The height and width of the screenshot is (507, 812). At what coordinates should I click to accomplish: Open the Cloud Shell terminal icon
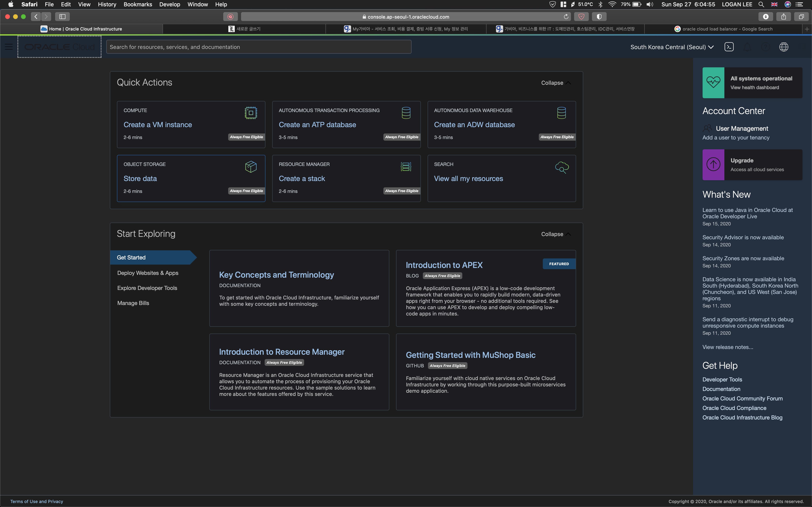[729, 47]
